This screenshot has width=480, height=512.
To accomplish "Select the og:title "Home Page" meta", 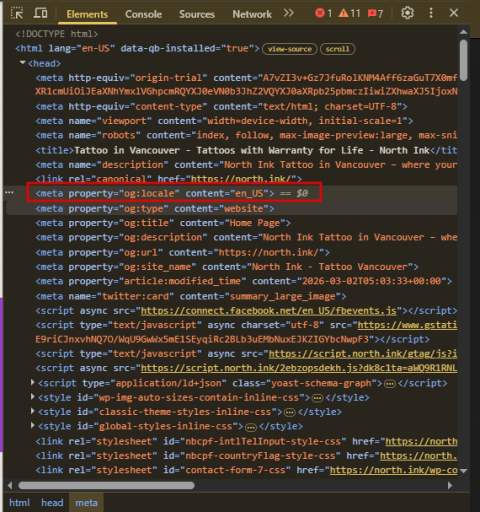I will click(163, 223).
